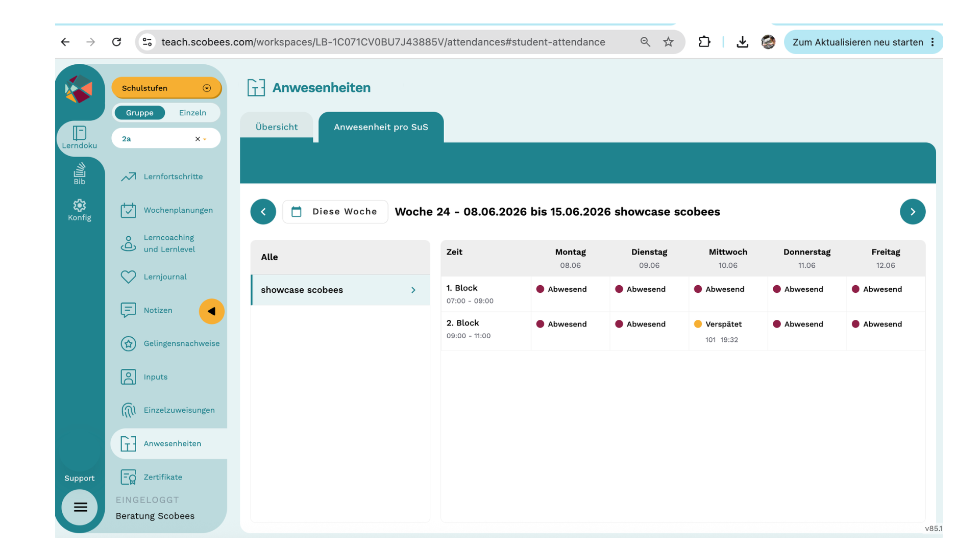The width and height of the screenshot is (980, 551).
Task: Go to previous week arrow
Action: click(x=263, y=212)
